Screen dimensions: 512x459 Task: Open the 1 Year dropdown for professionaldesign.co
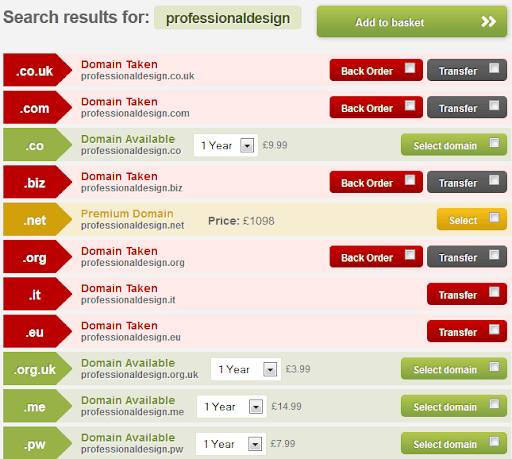(x=226, y=145)
